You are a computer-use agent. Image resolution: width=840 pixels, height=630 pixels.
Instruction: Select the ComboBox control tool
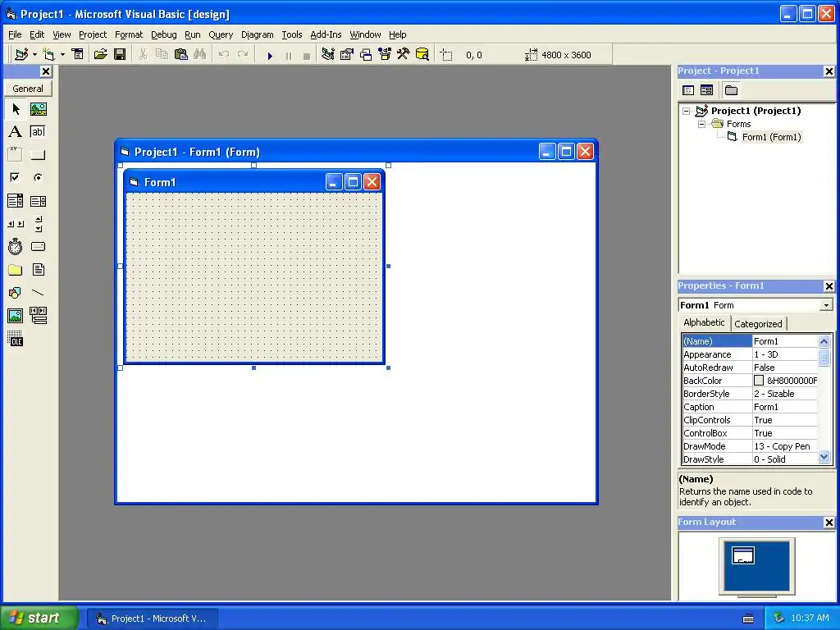[16, 201]
